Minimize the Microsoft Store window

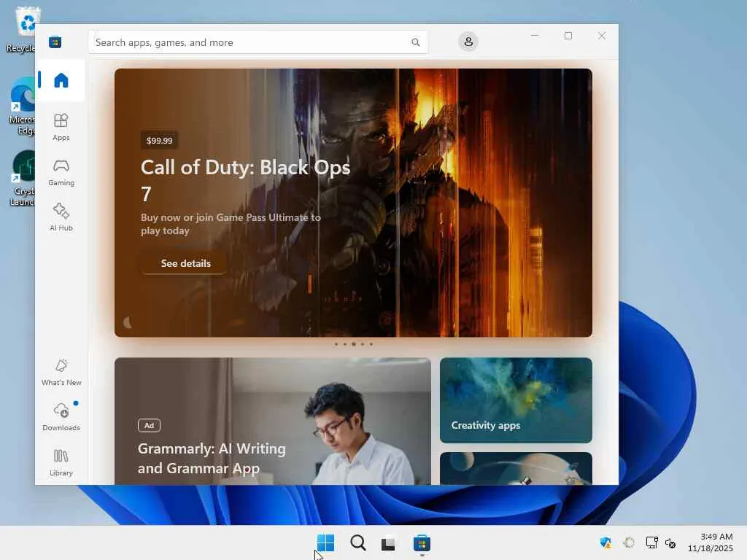[535, 36]
